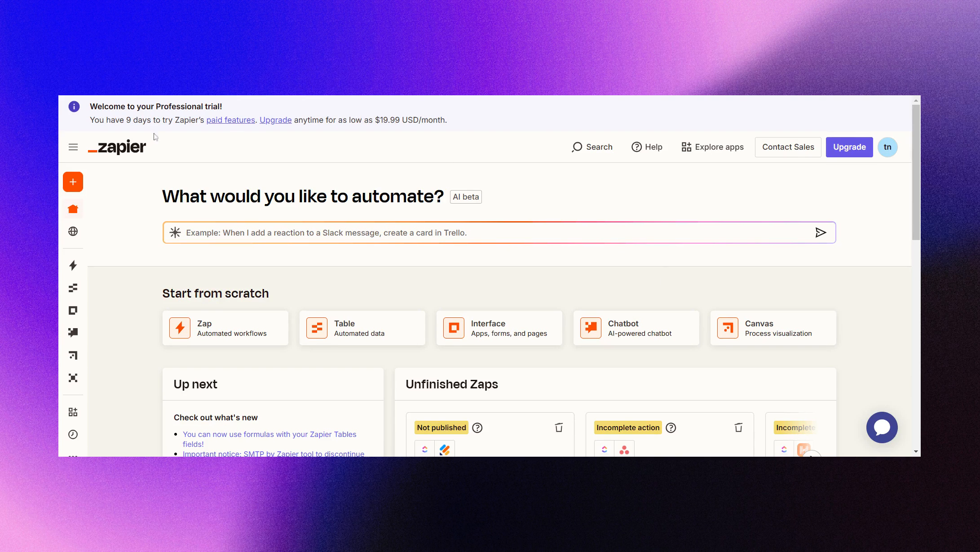Open the help tooltip beside Incomplete action
Image resolution: width=980 pixels, height=552 pixels.
[671, 427]
